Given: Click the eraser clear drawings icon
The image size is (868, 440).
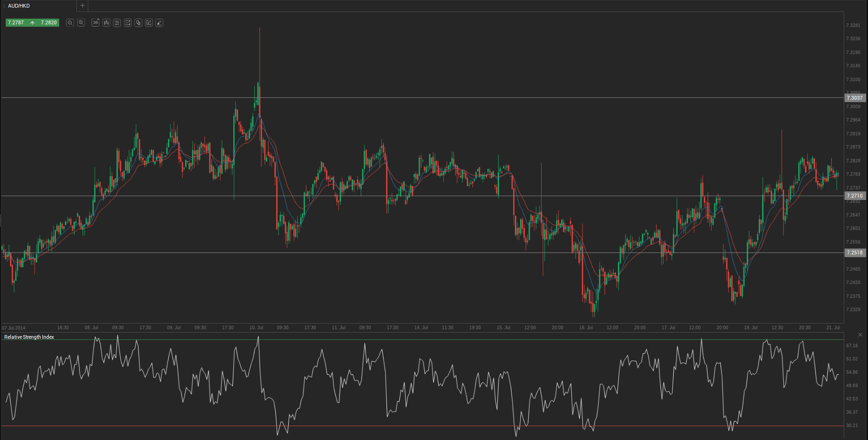Looking at the screenshot, I should (x=159, y=23).
